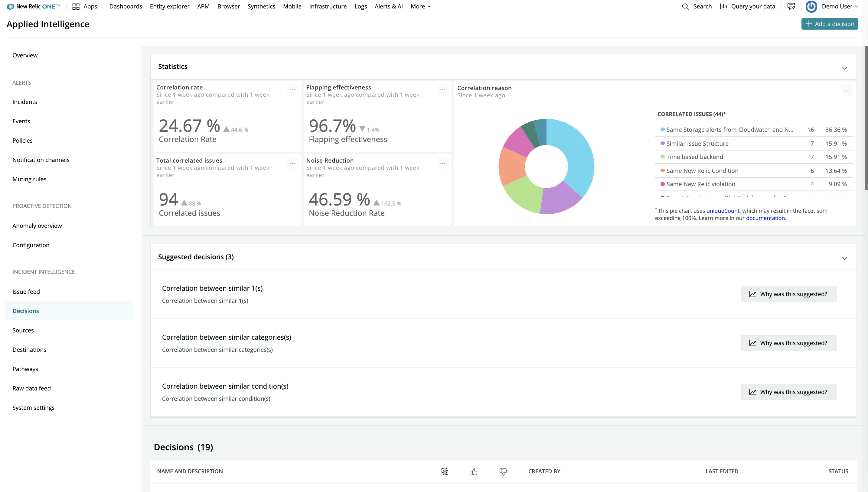
Task: Click the orange Same New Relic Condition legend dot
Action: point(662,170)
